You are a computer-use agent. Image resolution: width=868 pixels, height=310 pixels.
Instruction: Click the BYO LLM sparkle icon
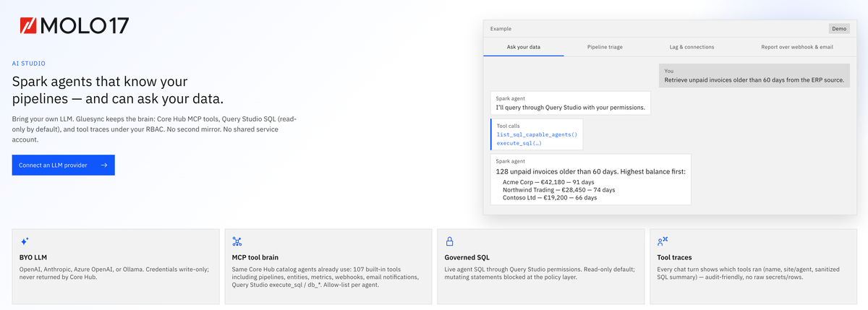pos(24,241)
